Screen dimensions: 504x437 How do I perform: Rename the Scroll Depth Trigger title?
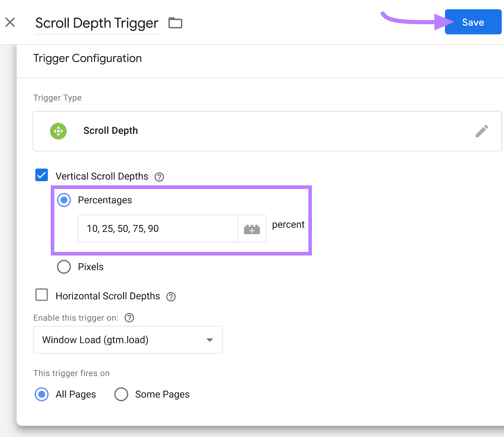(x=97, y=23)
